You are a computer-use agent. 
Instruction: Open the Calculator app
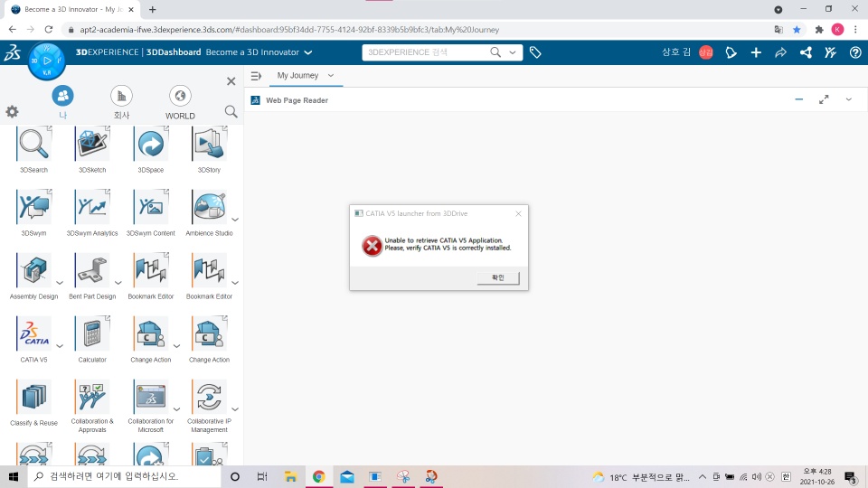click(92, 333)
